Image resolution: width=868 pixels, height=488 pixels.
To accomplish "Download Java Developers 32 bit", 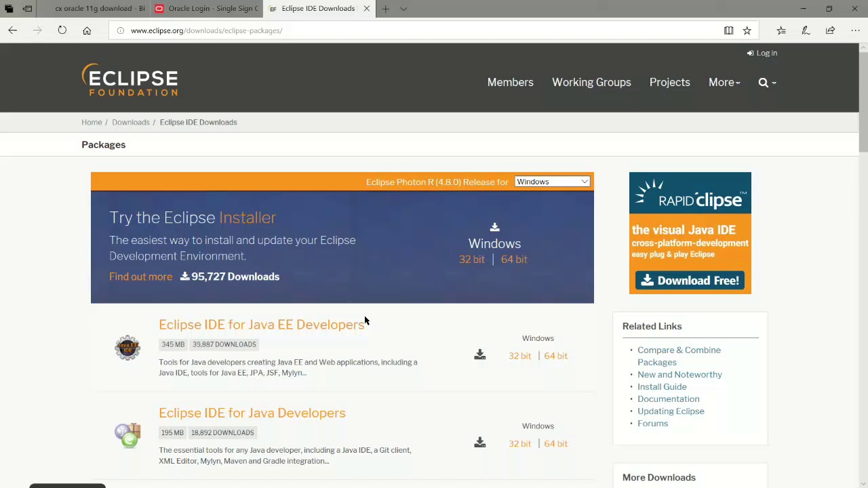I will [519, 444].
